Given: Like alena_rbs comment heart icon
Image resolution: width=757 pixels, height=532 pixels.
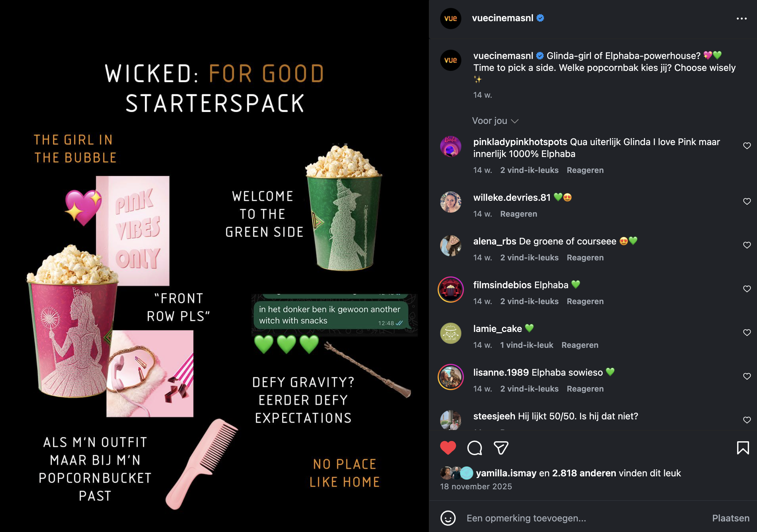Looking at the screenshot, I should click(x=747, y=245).
